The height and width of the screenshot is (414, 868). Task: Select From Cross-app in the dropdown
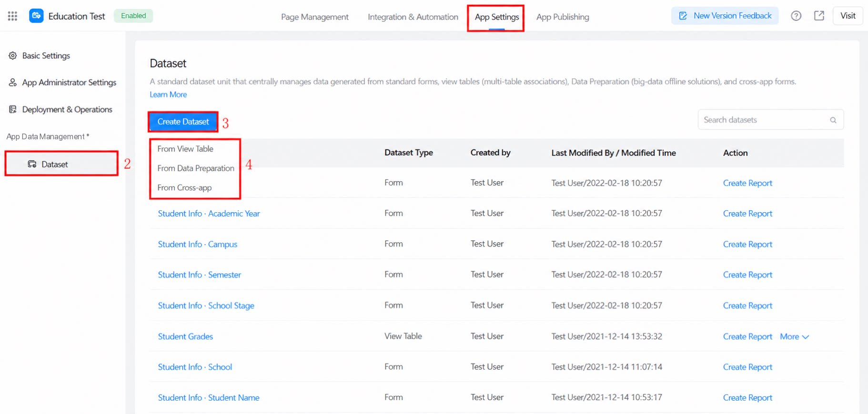coord(184,187)
